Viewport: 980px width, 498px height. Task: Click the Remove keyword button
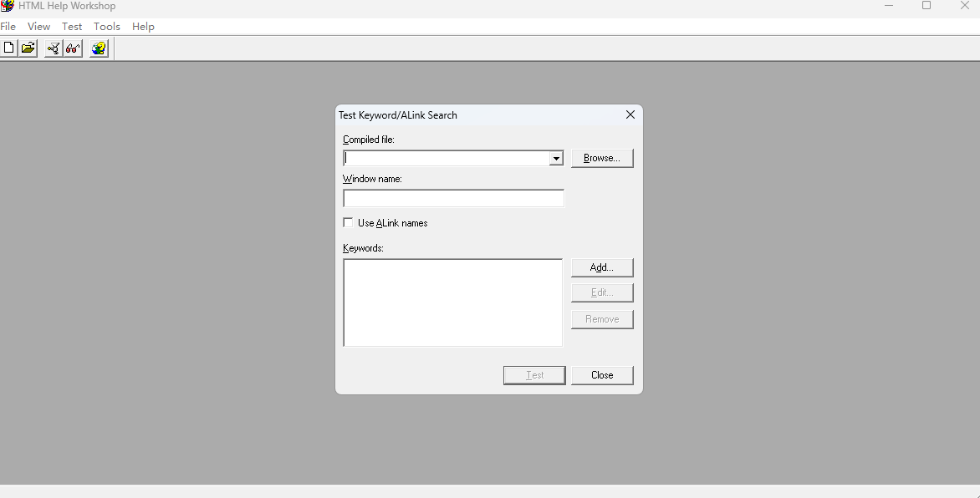point(602,319)
